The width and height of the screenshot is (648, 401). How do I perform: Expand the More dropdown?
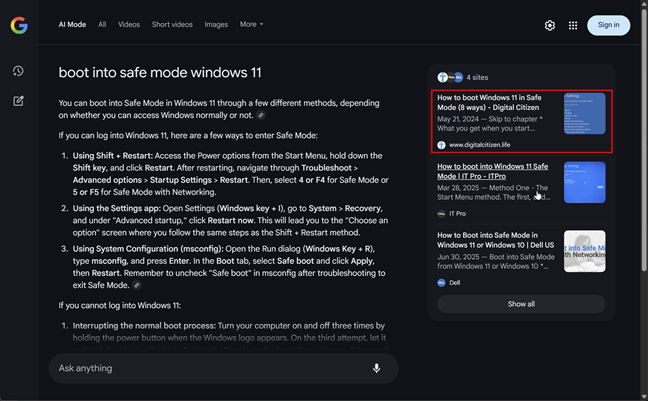click(x=251, y=24)
